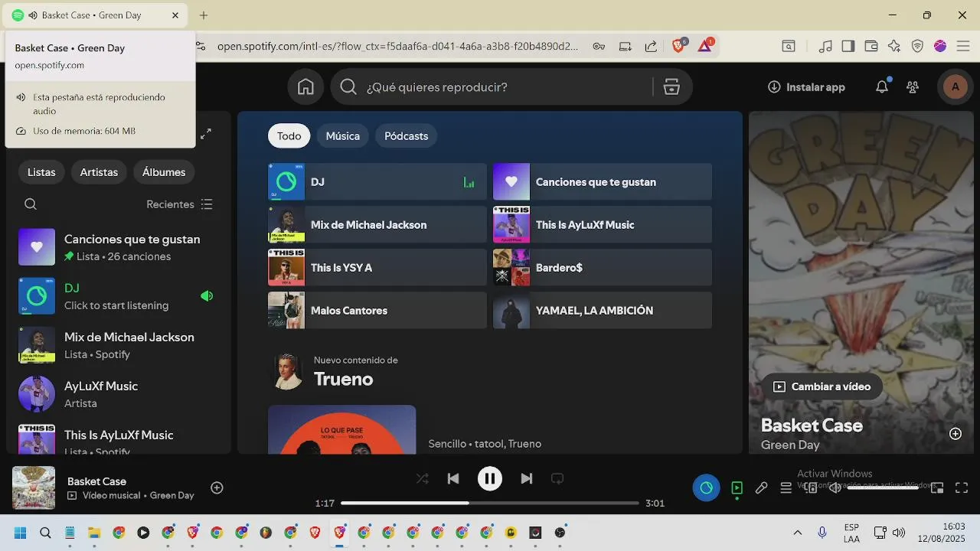This screenshot has width=980, height=551.
Task: Click the search magnifier in the top search bar
Action: (x=348, y=87)
